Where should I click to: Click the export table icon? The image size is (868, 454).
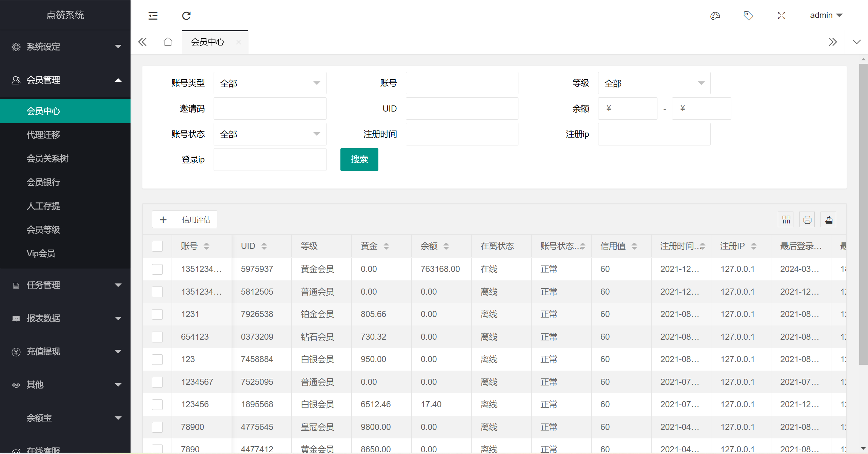coord(828,220)
